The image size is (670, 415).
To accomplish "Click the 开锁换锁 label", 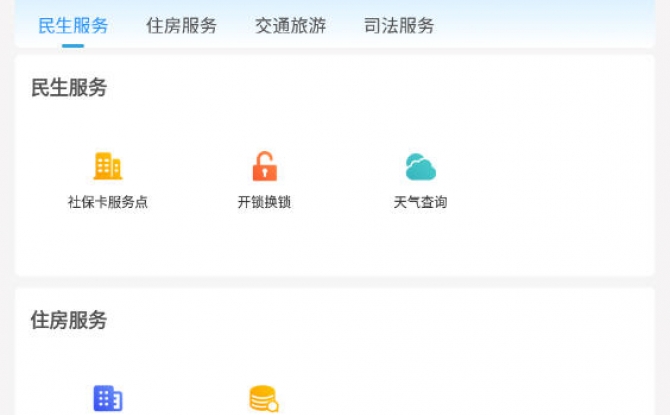I will 264,202.
